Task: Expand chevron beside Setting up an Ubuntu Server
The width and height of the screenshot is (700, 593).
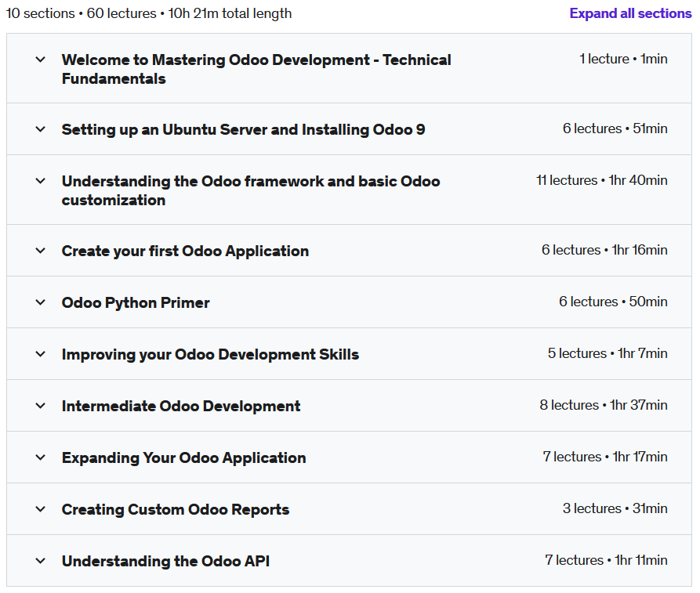Action: tap(40, 129)
